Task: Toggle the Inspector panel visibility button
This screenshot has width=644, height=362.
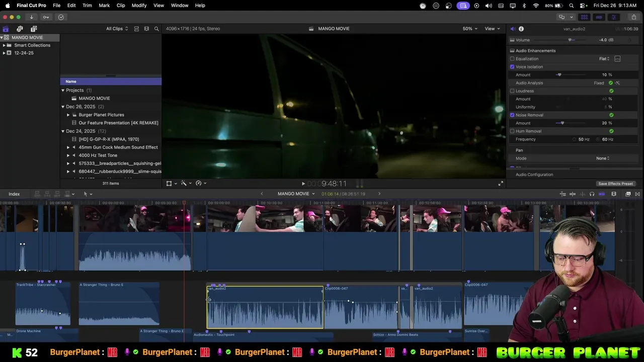Action: (613, 17)
